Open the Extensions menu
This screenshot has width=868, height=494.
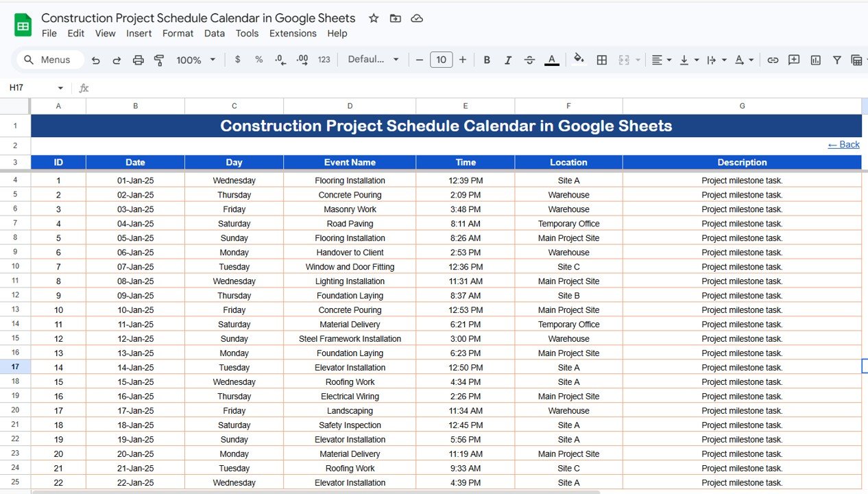293,33
